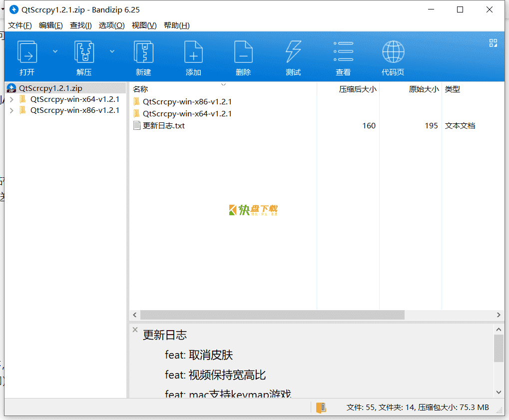Click the 更新日志 heading in the preview
Screen dimensions: 509x420
point(165,335)
